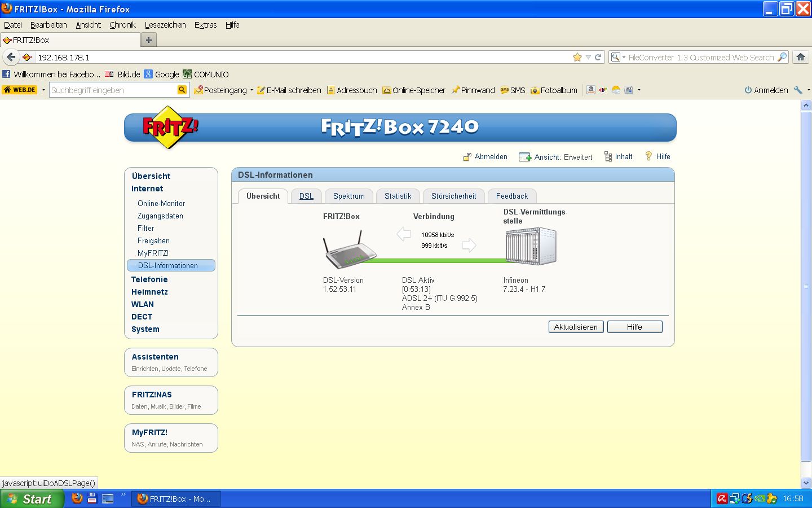Click the Start button
Image resolution: width=812 pixels, height=508 pixels.
click(x=32, y=498)
